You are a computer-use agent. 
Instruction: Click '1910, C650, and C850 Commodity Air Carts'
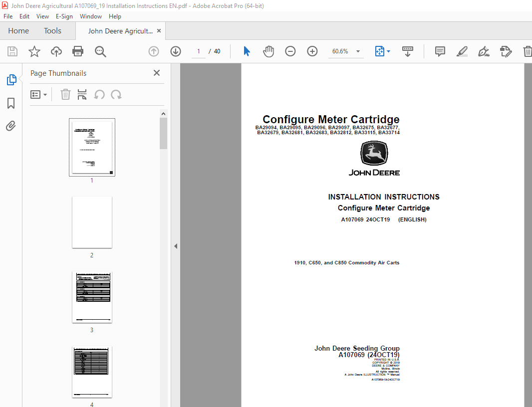point(347,262)
